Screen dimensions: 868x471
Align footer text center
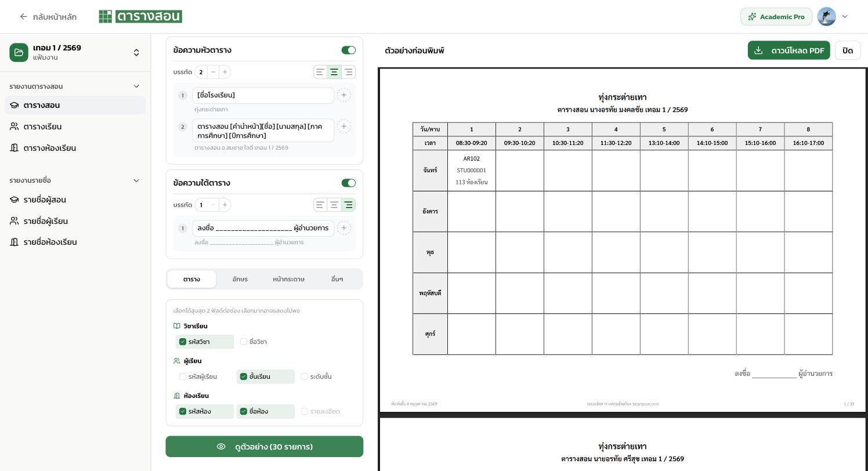334,205
